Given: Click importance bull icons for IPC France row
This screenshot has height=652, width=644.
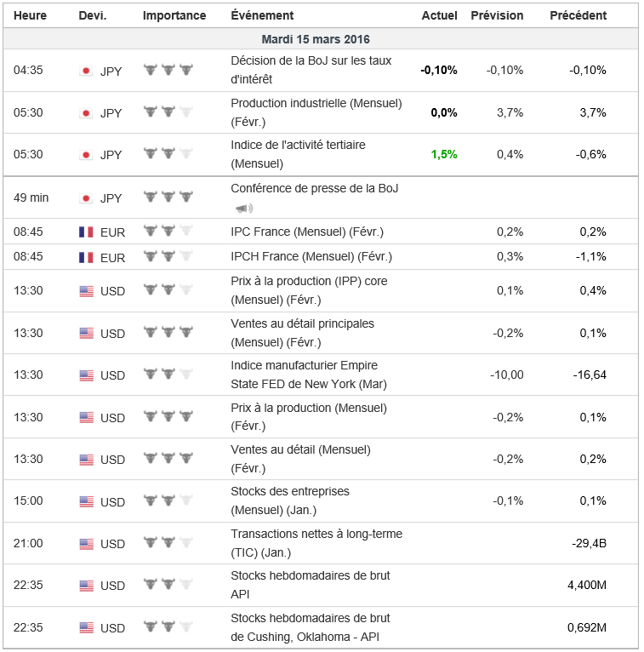Looking at the screenshot, I should (x=168, y=232).
